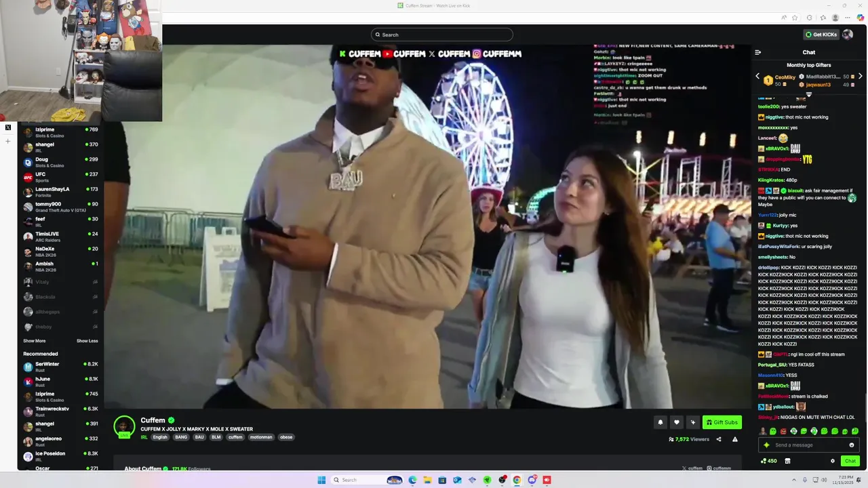Click the plus icon on left browser sidebar
868x488 pixels.
[x=8, y=141]
